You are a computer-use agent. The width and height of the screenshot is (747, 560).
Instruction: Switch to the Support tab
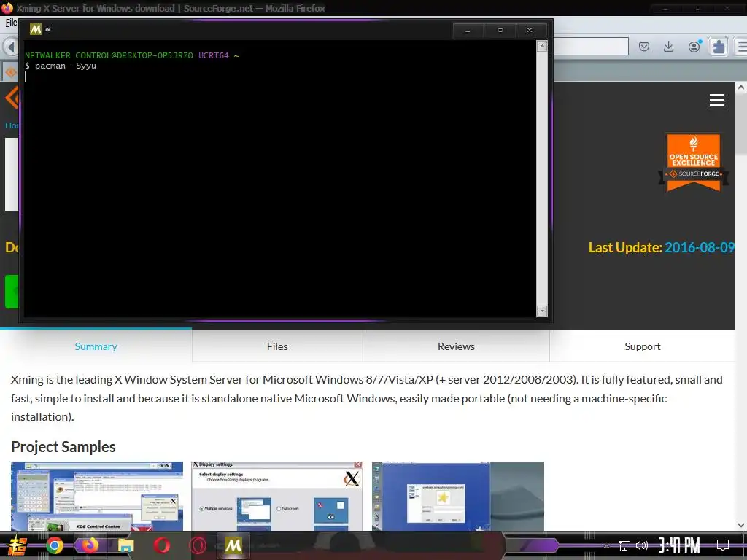pos(642,346)
